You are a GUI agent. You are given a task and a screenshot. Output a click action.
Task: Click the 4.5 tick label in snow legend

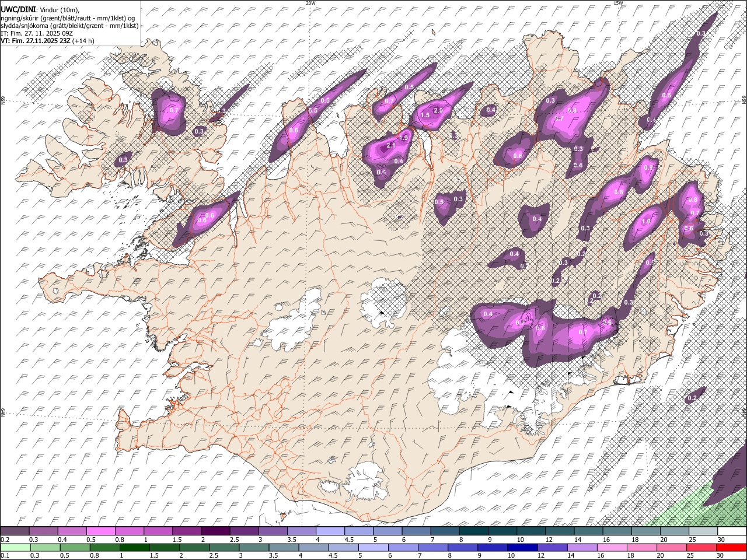pos(349,540)
